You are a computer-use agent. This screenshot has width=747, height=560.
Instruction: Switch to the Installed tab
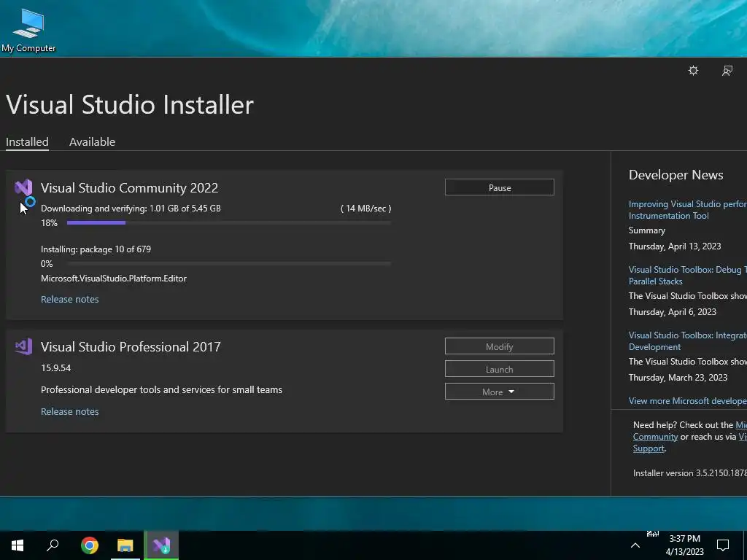tap(27, 142)
